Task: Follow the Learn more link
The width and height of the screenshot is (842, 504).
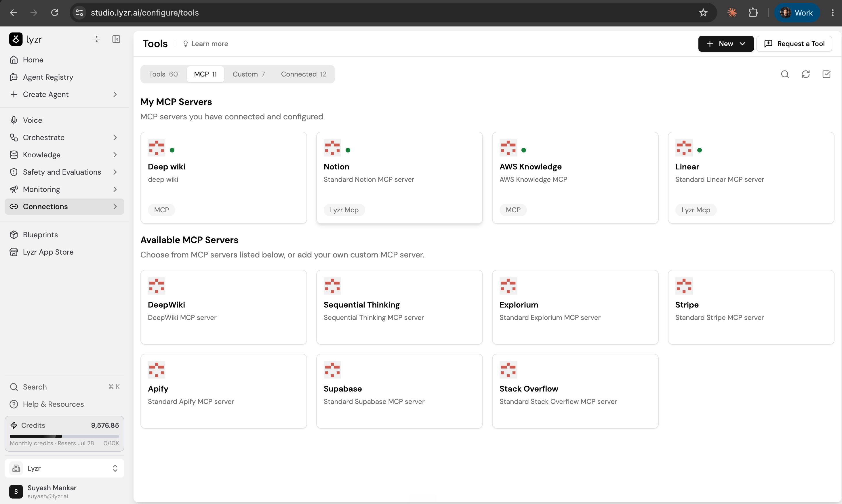Action: [205, 43]
